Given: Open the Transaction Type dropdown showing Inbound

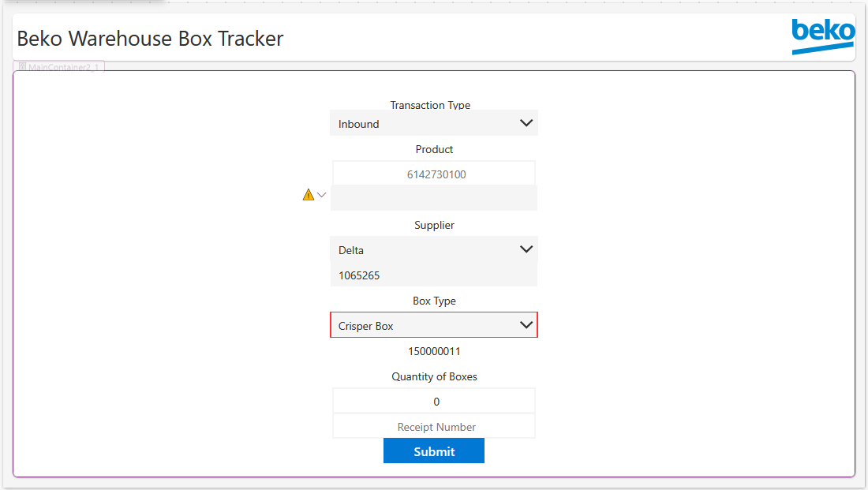Looking at the screenshot, I should (433, 123).
